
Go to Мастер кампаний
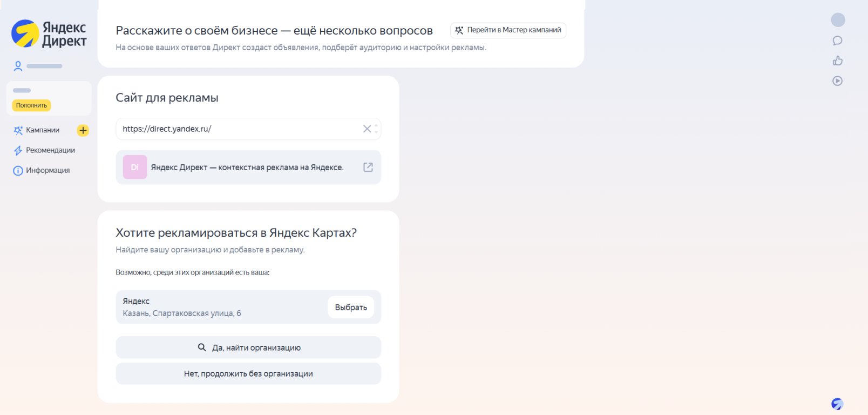point(508,30)
